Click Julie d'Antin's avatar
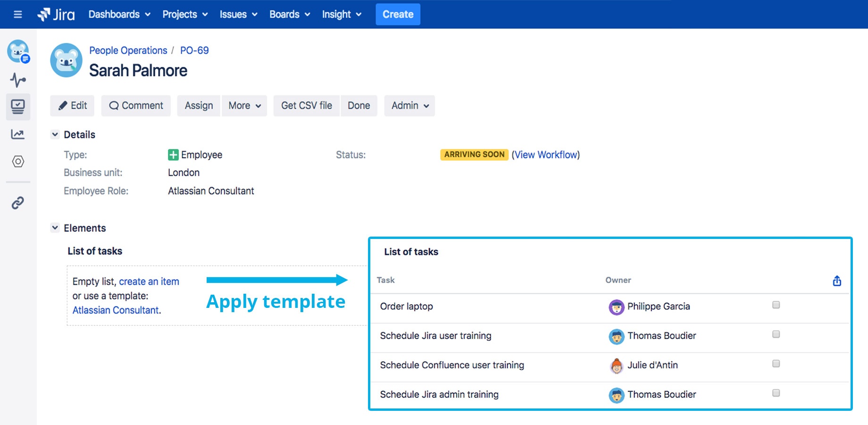This screenshot has width=868, height=425. (616, 365)
